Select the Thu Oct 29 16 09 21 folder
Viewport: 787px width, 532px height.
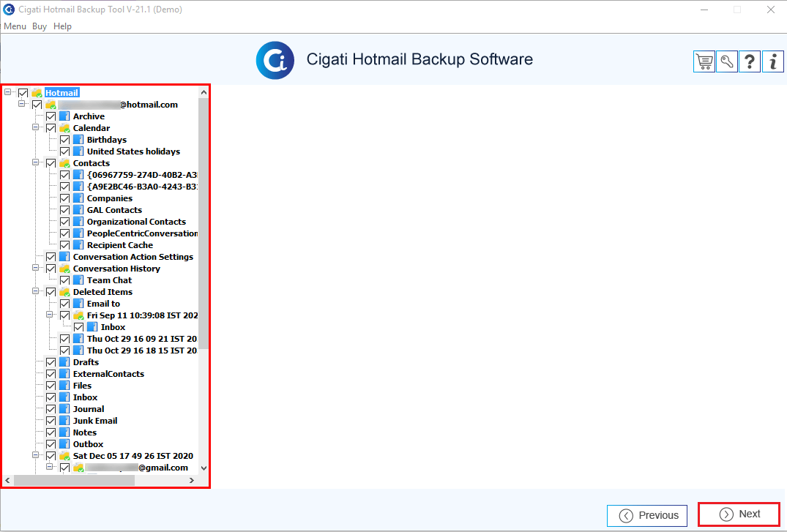pyautogui.click(x=142, y=339)
